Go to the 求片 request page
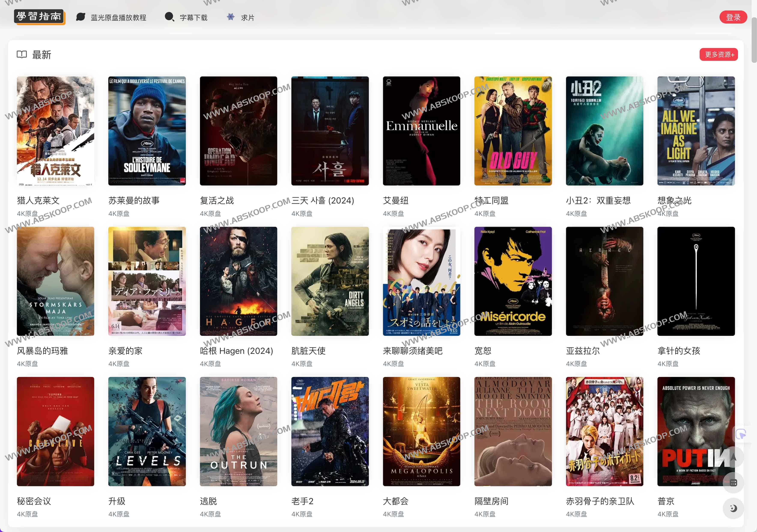The width and height of the screenshot is (757, 532). [x=248, y=18]
